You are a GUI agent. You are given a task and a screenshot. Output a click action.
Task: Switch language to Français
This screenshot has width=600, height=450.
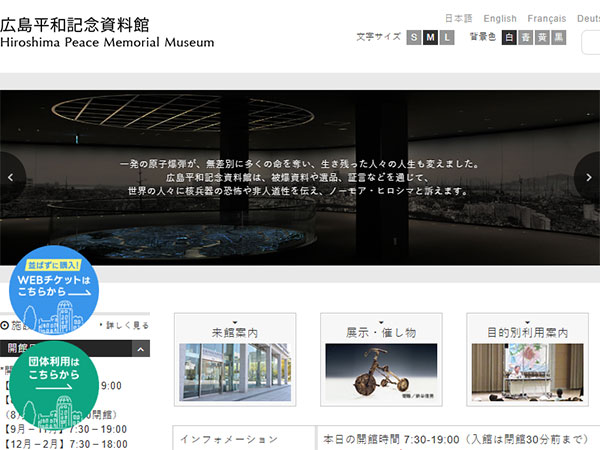click(546, 18)
